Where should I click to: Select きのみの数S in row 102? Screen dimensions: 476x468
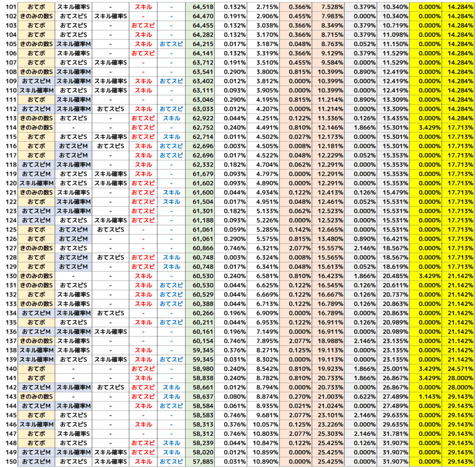pyautogui.click(x=37, y=16)
